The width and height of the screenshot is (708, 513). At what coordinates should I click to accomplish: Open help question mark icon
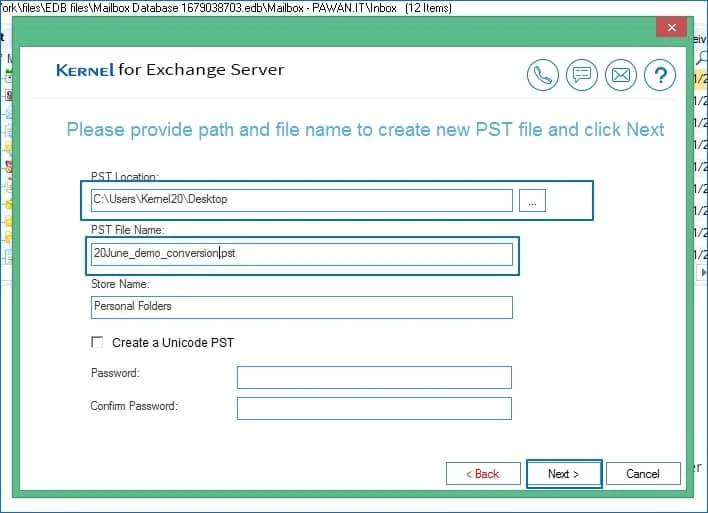pos(660,75)
